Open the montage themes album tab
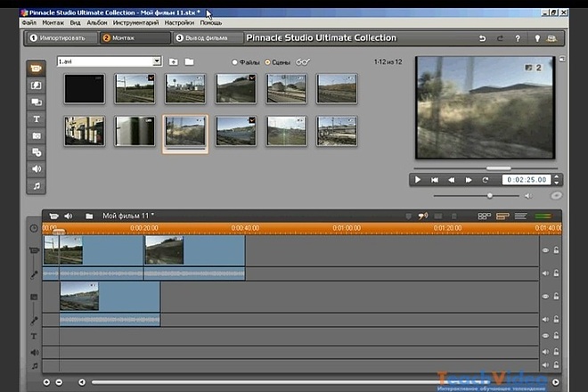This screenshot has width=588, height=392. click(x=36, y=102)
